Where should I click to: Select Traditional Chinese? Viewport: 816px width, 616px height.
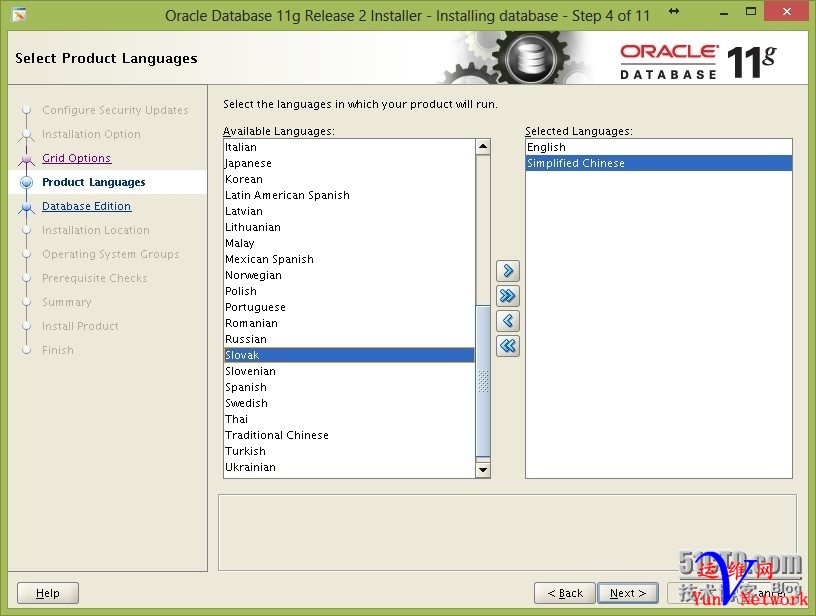tap(349, 435)
